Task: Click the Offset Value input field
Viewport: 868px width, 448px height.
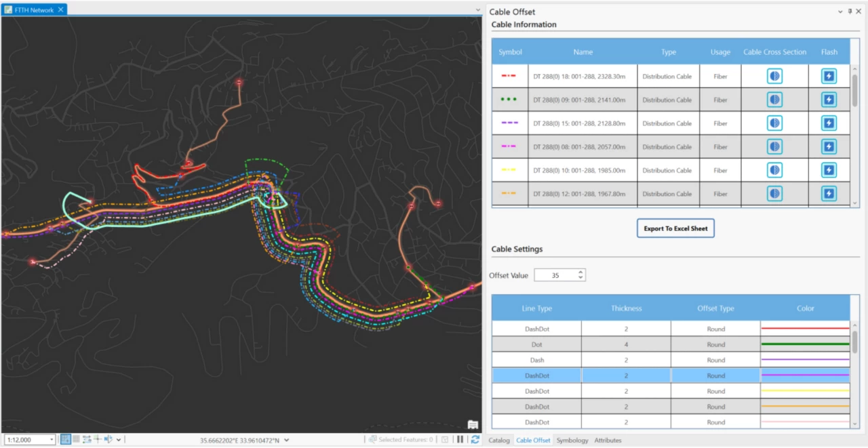Action: tap(555, 275)
